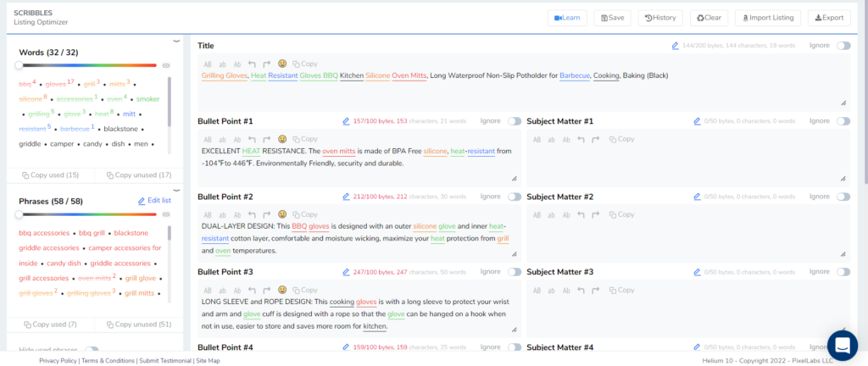Collapse the Phrases panel using its chevron

pyautogui.click(x=176, y=190)
